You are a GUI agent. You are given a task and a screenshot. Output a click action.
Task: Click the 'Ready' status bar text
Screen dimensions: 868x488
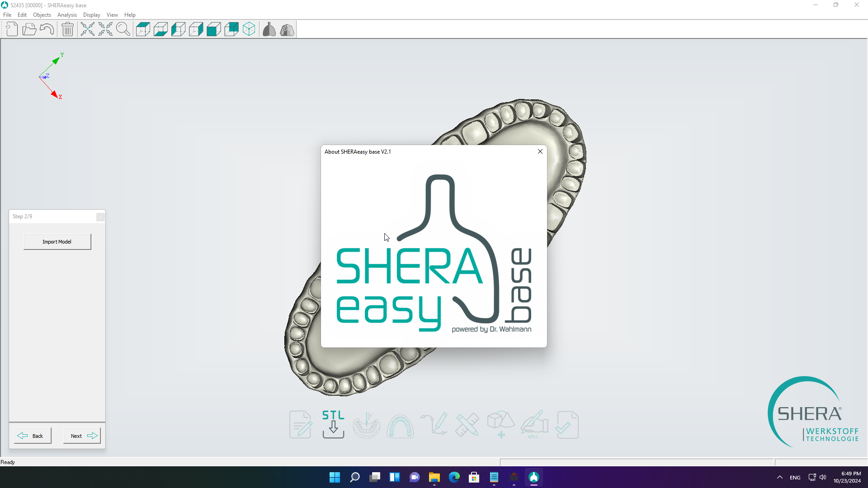pos(8,462)
